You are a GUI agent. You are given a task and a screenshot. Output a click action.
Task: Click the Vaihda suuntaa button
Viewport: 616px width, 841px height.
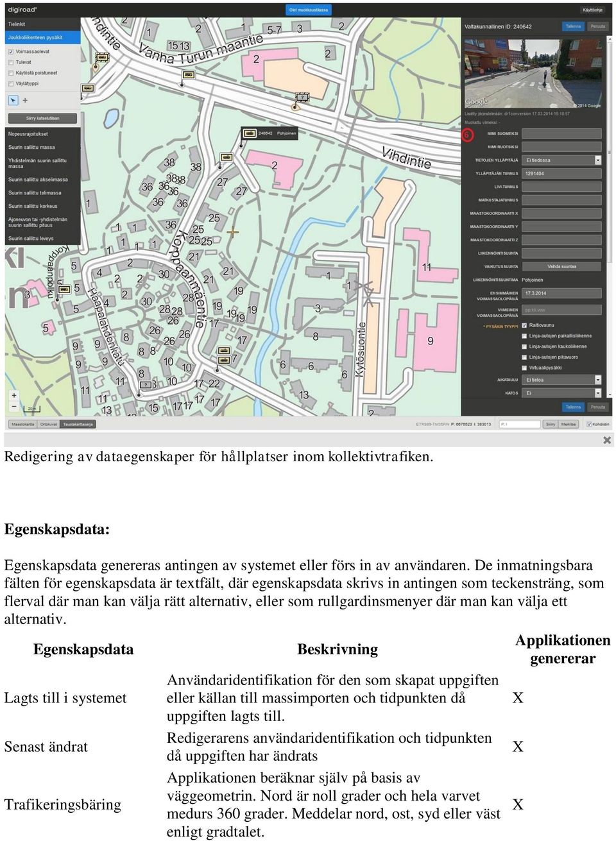561,266
